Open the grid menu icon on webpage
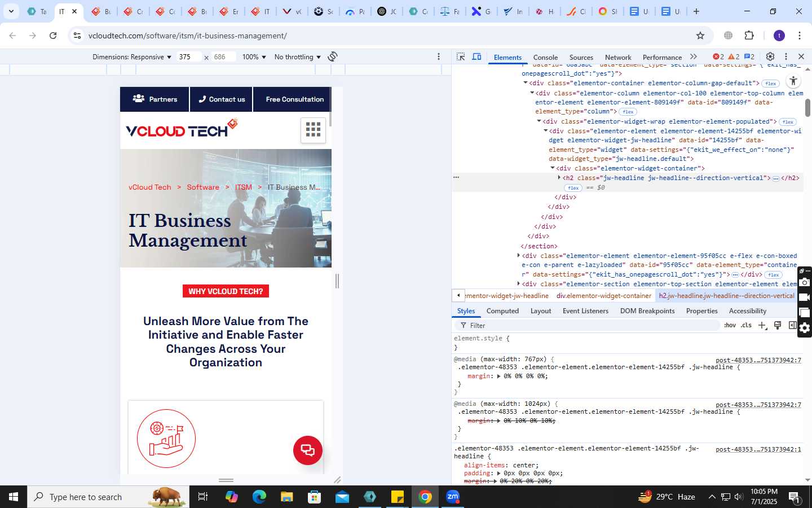 pos(313,130)
